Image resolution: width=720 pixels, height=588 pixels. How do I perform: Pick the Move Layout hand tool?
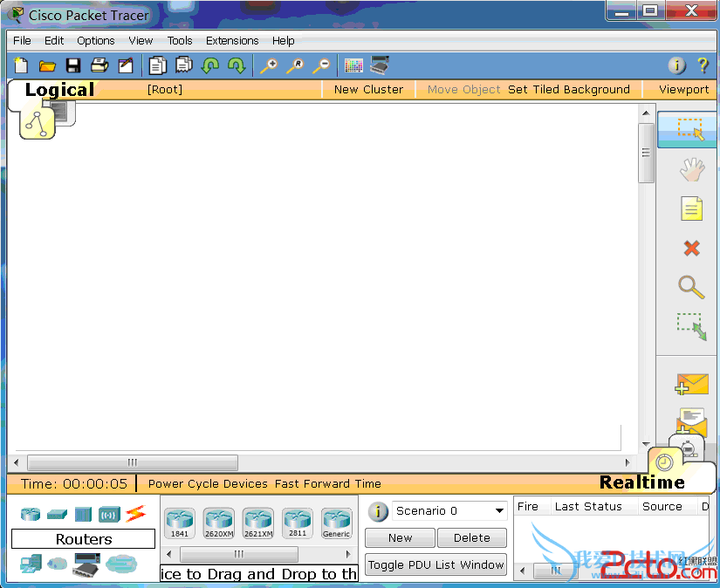tap(692, 170)
